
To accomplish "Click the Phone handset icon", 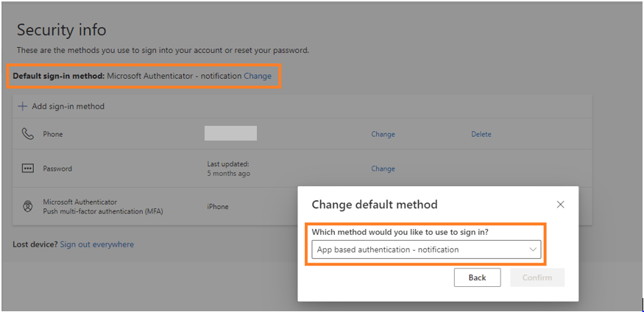I will click(x=27, y=134).
